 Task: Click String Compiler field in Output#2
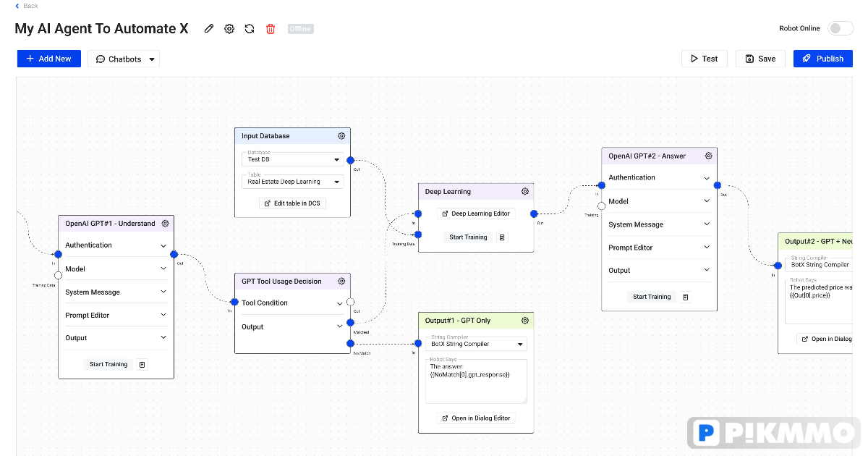(x=819, y=265)
